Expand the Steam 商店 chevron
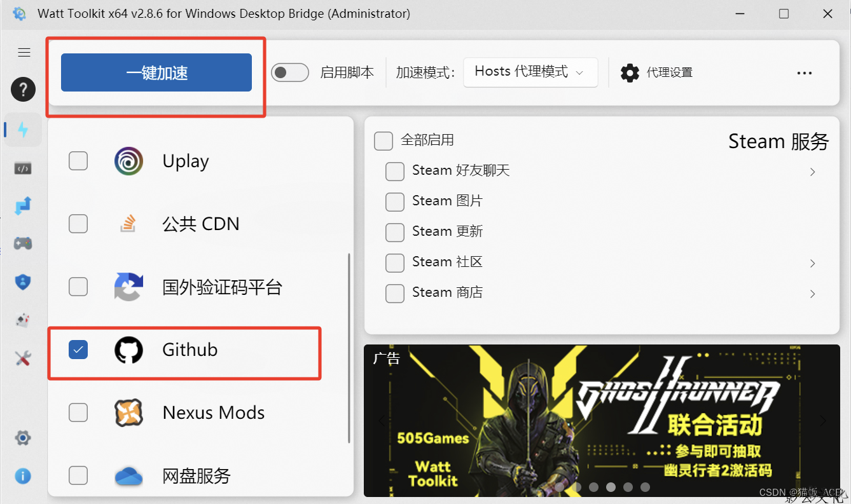The height and width of the screenshot is (504, 851). tap(812, 294)
